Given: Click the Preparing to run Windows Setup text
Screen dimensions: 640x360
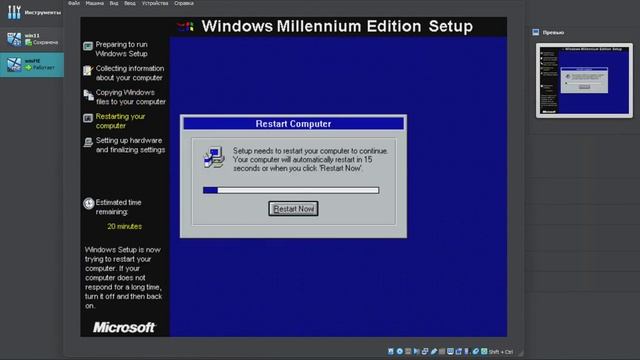Looking at the screenshot, I should click(122, 49).
